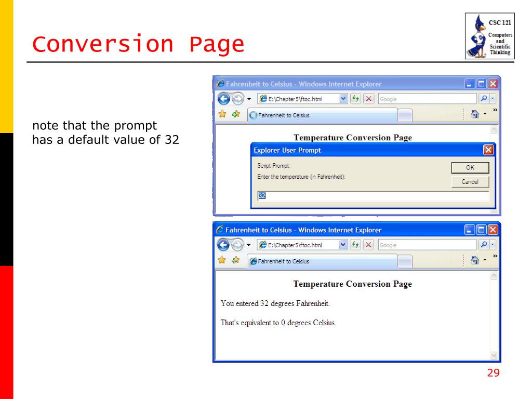
Task: Click Home icon in top browser window
Action: coord(475,114)
